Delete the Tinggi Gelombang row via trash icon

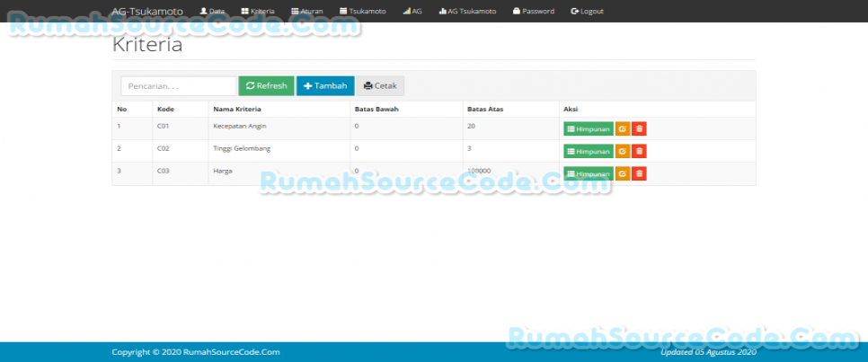tap(639, 151)
